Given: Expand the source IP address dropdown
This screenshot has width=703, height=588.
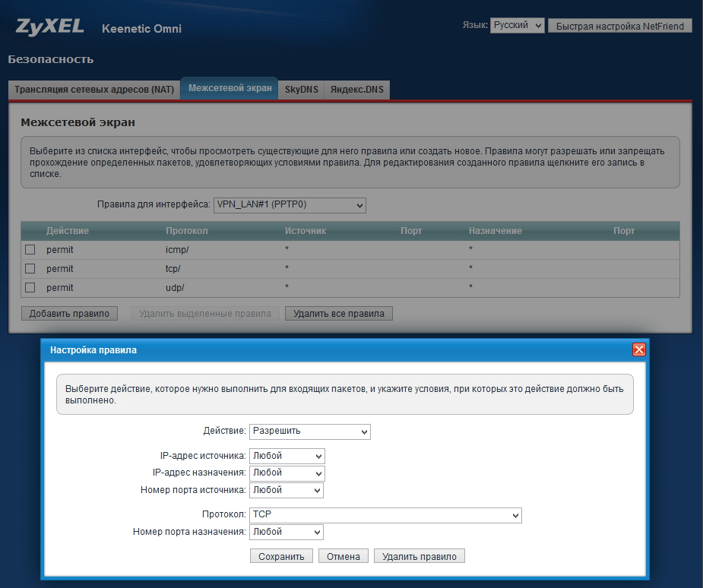Looking at the screenshot, I should pyautogui.click(x=287, y=456).
